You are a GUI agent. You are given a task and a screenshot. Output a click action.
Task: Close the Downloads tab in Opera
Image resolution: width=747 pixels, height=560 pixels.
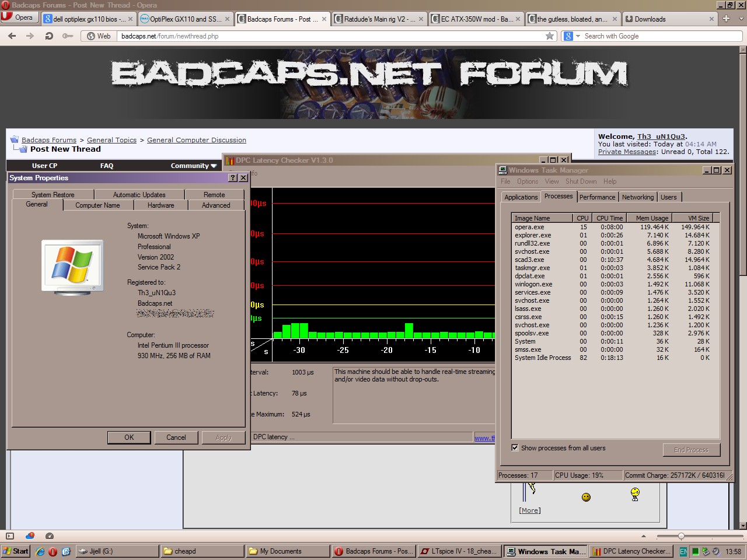(711, 19)
